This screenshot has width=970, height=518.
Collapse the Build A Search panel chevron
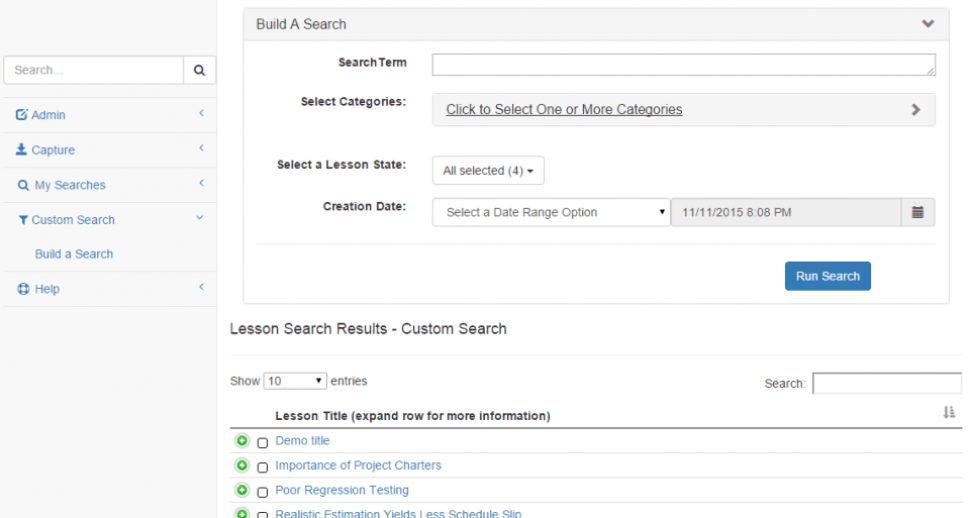coord(928,24)
